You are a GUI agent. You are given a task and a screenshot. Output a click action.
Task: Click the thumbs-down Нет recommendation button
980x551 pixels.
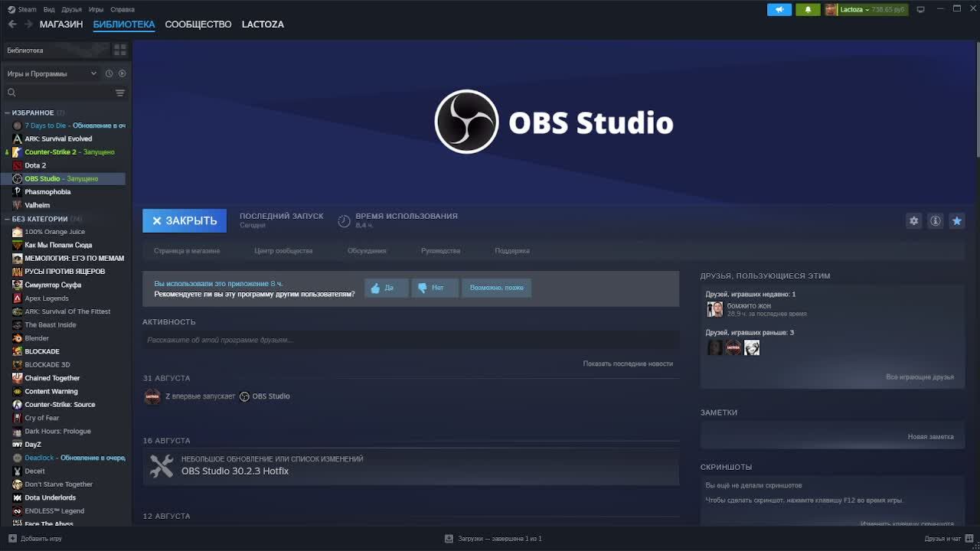tap(435, 288)
